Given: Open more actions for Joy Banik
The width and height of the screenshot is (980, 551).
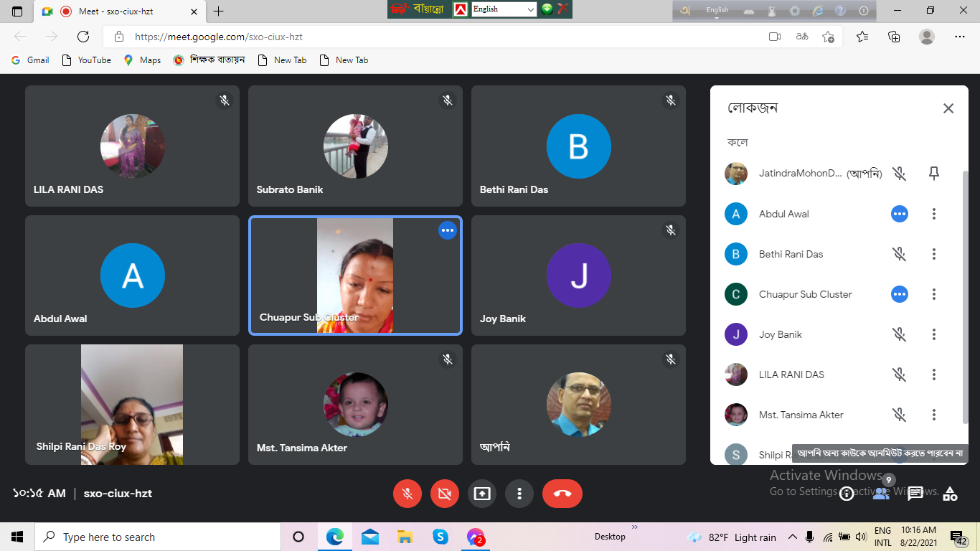Looking at the screenshot, I should pos(934,334).
